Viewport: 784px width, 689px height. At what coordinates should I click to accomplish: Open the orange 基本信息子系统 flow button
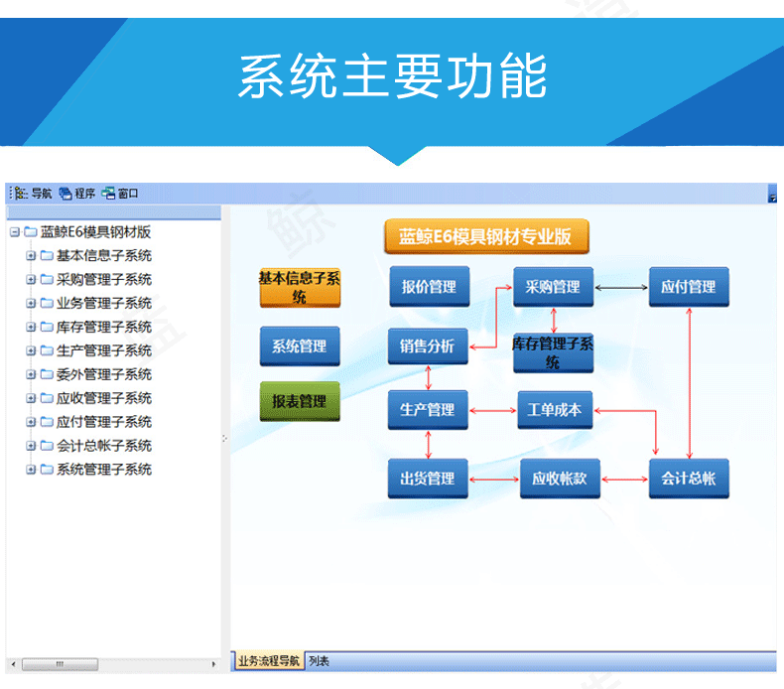(300, 288)
